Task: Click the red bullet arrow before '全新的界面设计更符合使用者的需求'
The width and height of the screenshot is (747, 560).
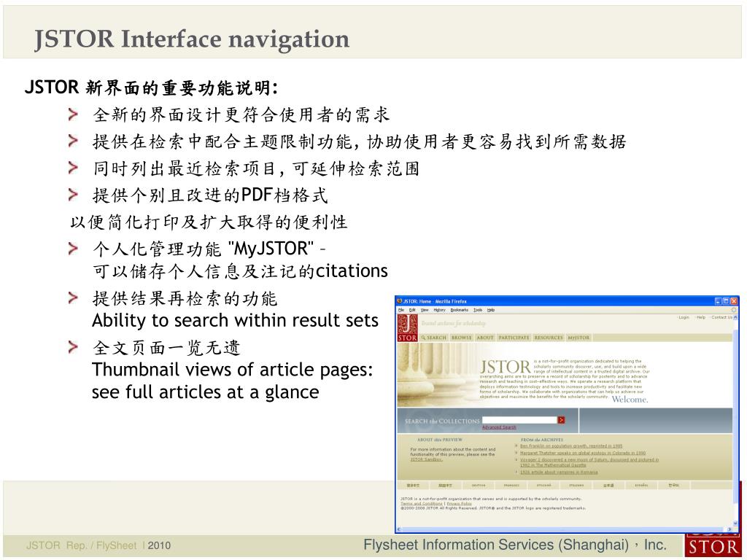Action: point(73,114)
